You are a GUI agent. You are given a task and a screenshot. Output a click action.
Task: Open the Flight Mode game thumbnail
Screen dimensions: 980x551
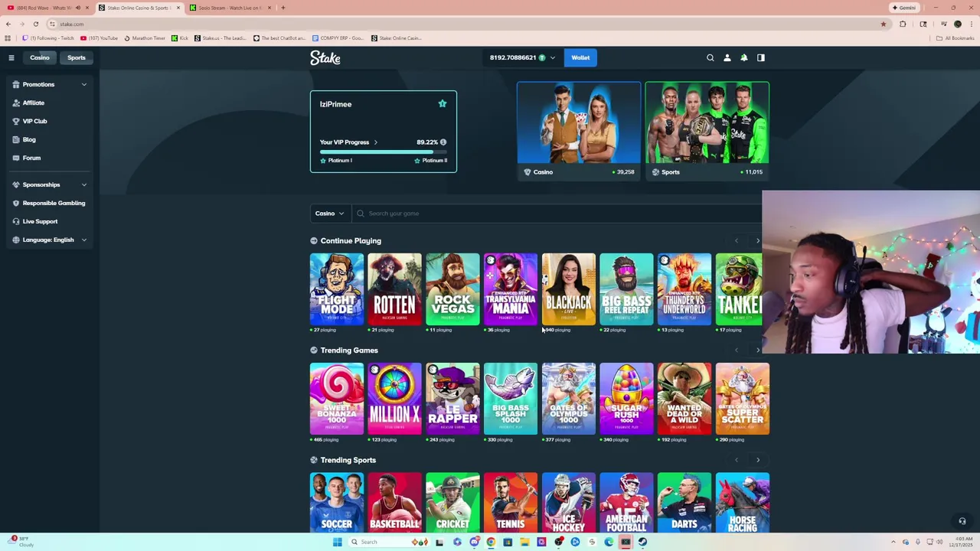click(337, 289)
